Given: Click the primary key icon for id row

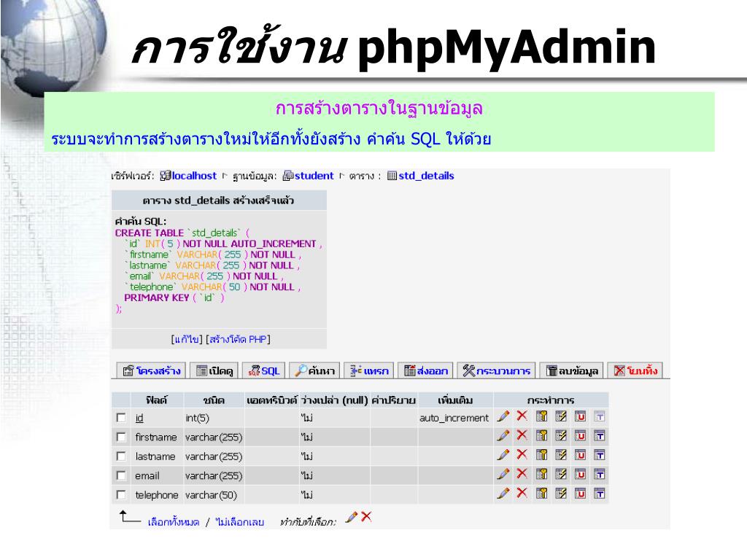Looking at the screenshot, I should pos(542,416).
